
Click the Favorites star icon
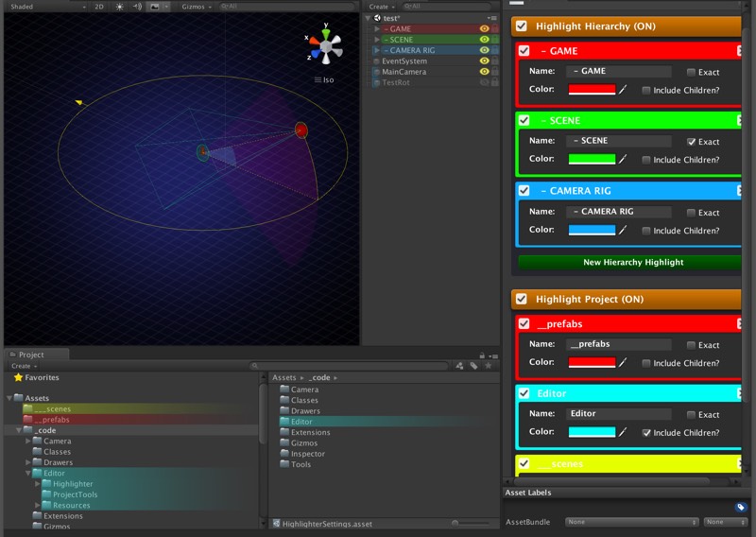(x=18, y=377)
